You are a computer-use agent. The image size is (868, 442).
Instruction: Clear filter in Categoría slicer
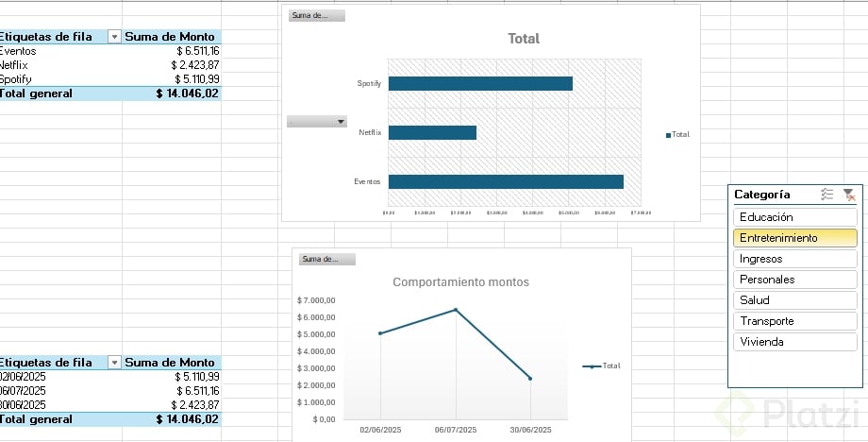pos(849,195)
